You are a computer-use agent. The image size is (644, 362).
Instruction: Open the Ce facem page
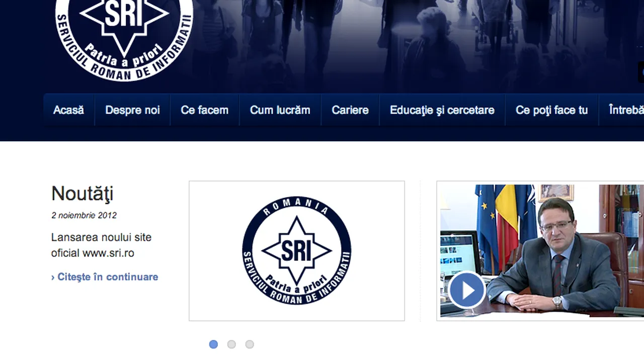coord(205,110)
